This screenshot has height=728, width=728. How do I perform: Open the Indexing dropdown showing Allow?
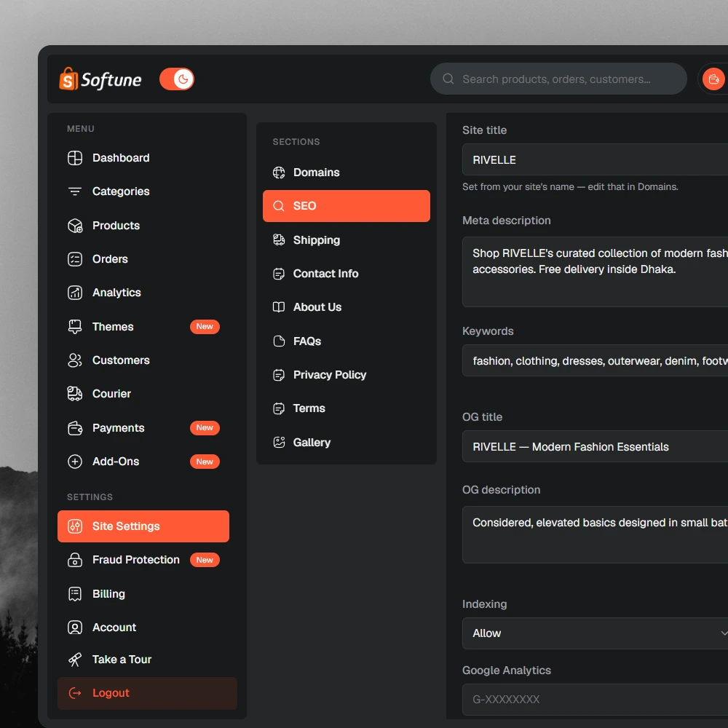pyautogui.click(x=596, y=633)
